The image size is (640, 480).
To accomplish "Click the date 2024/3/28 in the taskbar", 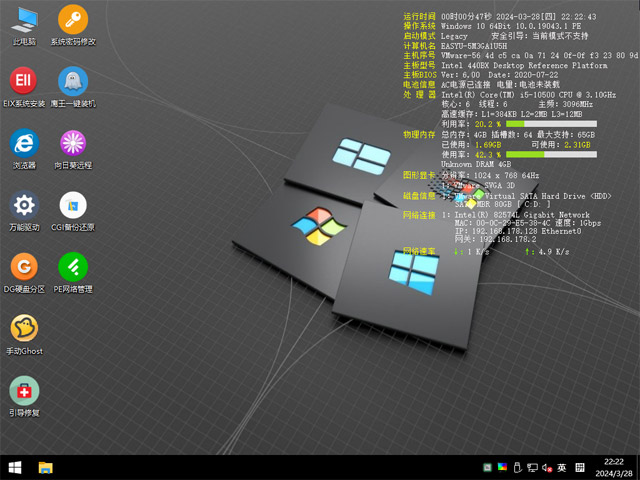I will click(614, 473).
